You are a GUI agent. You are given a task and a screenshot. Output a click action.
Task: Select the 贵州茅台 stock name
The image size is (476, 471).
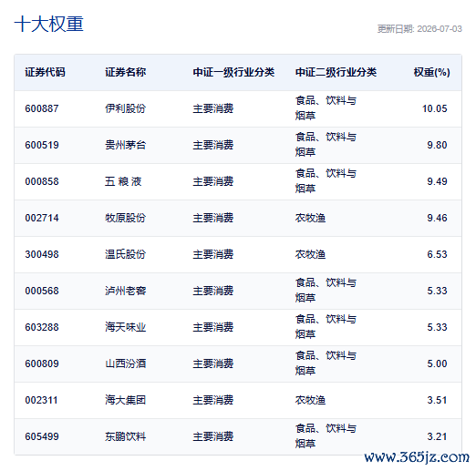(125, 145)
